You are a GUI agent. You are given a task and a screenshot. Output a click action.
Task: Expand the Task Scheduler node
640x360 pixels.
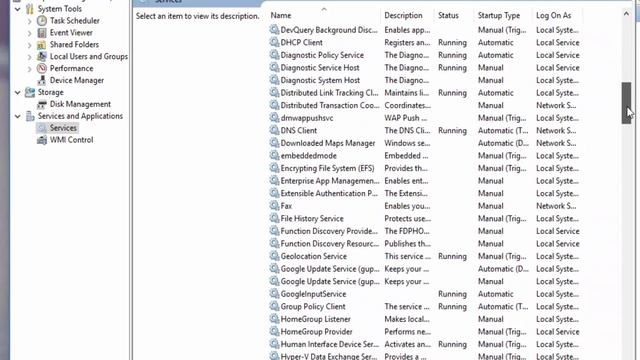[x=29, y=21]
